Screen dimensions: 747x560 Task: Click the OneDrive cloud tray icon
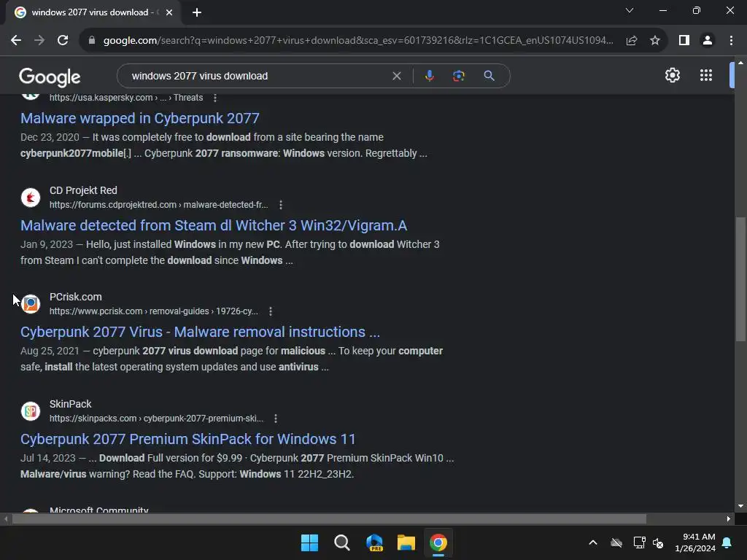(616, 542)
